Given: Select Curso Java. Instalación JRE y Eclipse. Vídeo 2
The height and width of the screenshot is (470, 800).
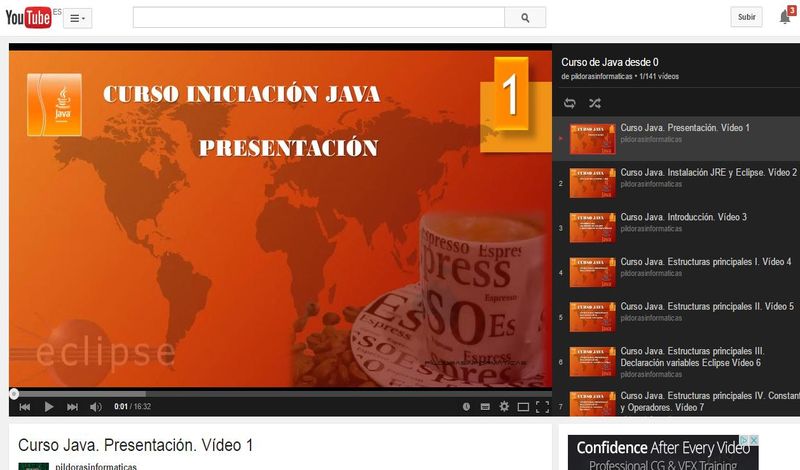Looking at the screenshot, I should pos(676,183).
